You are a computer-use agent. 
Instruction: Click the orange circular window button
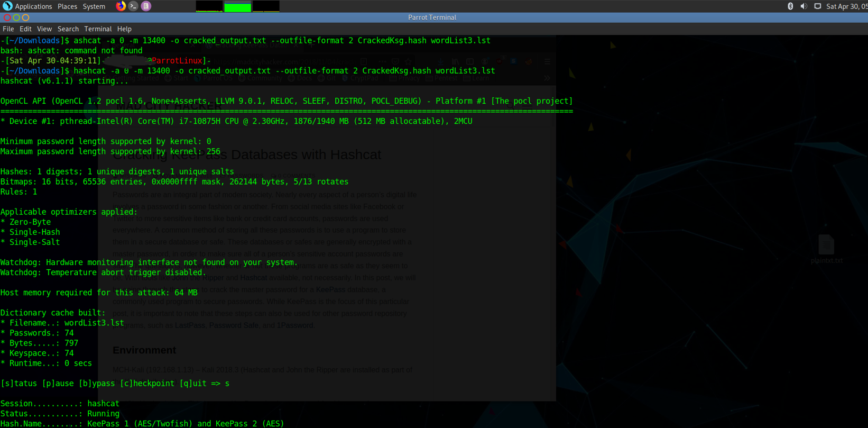coord(25,17)
